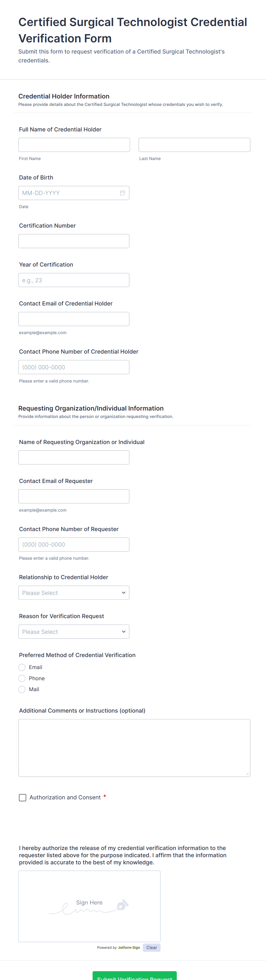
Task: Focus the Contact Email of Requester field
Action: click(74, 496)
